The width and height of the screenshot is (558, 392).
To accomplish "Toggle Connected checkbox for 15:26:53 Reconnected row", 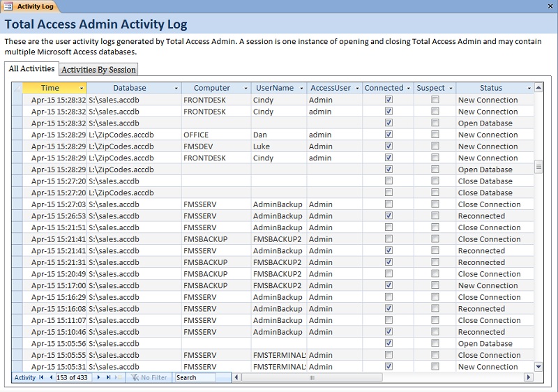I will tap(389, 216).
